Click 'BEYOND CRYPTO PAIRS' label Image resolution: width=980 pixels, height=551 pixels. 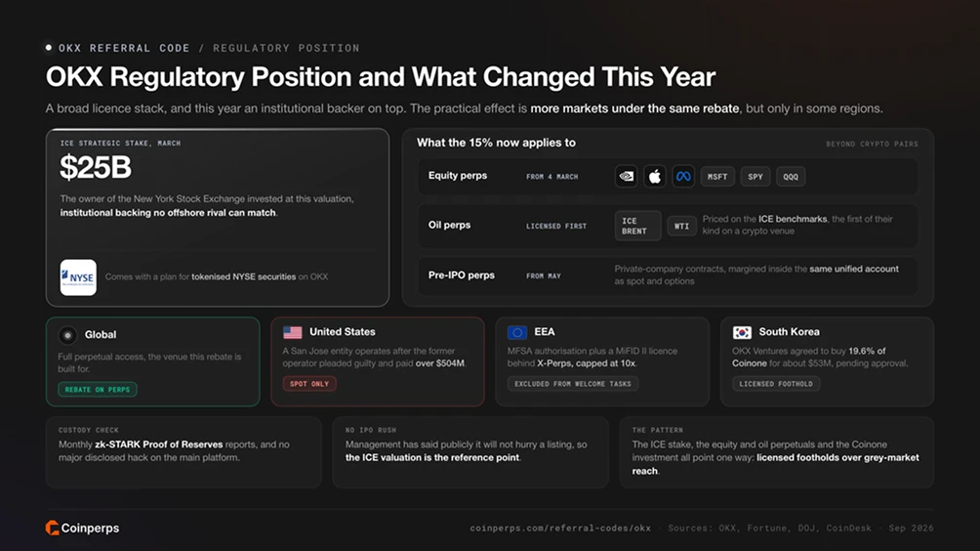pyautogui.click(x=872, y=144)
